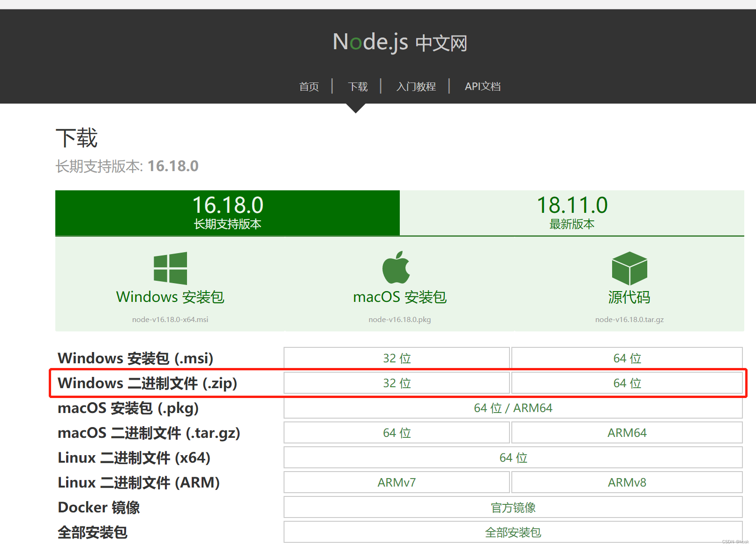Screen dimensions: 756x548
Task: Click the node-v16.18.0.pkg filename
Action: 400,320
